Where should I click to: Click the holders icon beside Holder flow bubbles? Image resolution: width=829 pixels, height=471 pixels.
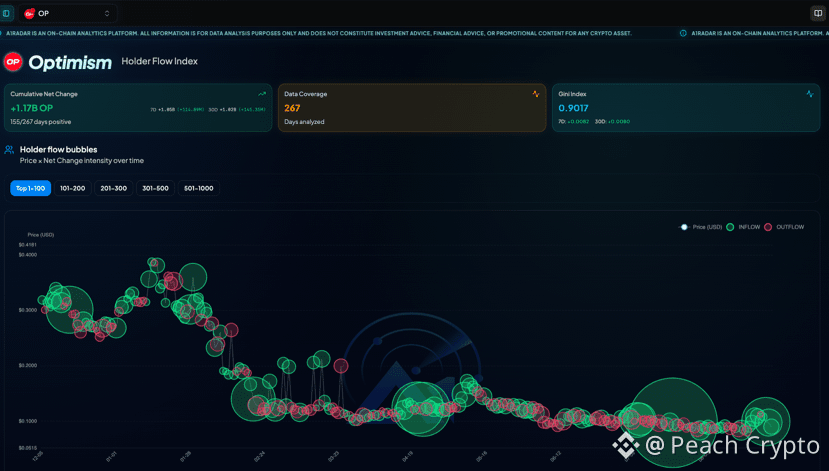click(9, 150)
